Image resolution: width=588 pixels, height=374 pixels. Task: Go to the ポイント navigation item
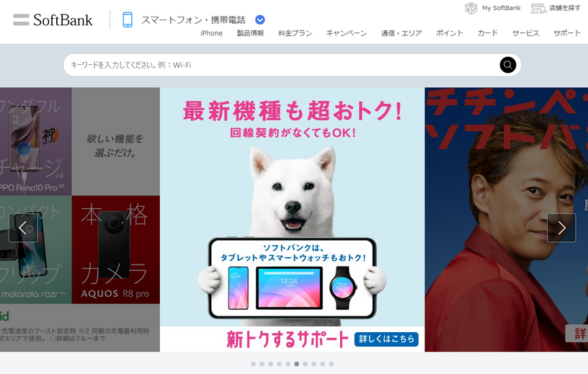point(449,33)
